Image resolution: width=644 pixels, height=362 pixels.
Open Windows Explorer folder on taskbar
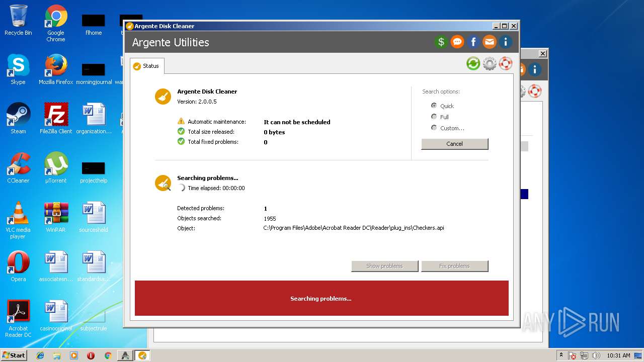point(57,355)
